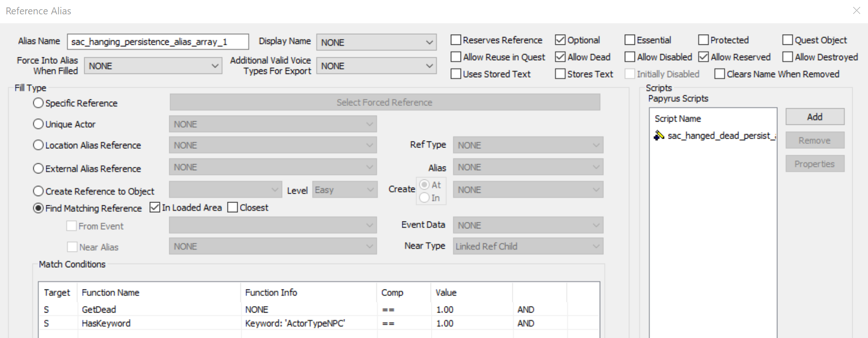This screenshot has width=868, height=338.
Task: Toggle Uses Stored Text checkbox
Action: (x=456, y=74)
